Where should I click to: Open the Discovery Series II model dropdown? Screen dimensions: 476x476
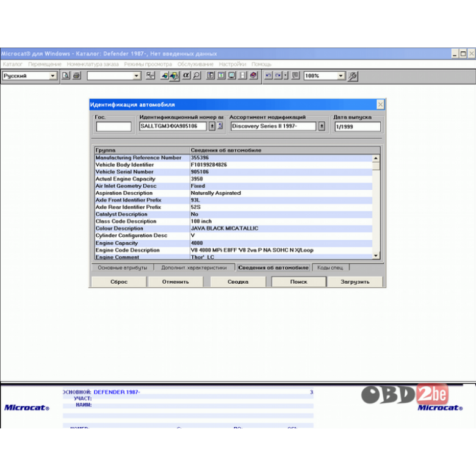tap(322, 126)
